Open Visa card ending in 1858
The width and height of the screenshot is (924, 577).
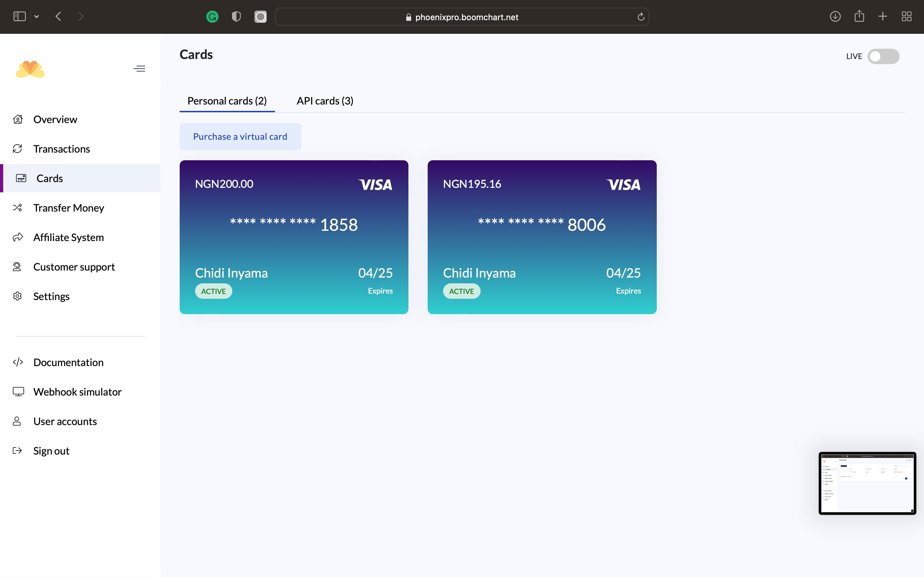pos(294,237)
